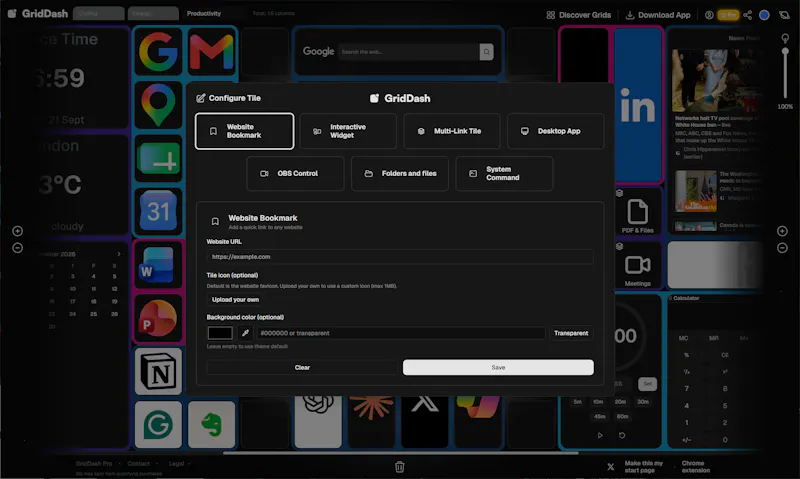Open the orange Claude starburst tile
Viewport: 800px width, 479px height.
click(371, 421)
